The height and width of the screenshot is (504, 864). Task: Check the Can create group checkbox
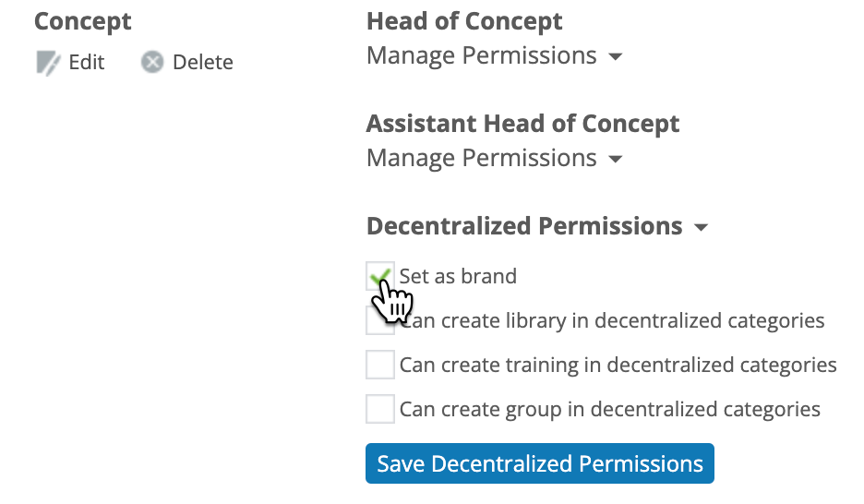(x=380, y=409)
